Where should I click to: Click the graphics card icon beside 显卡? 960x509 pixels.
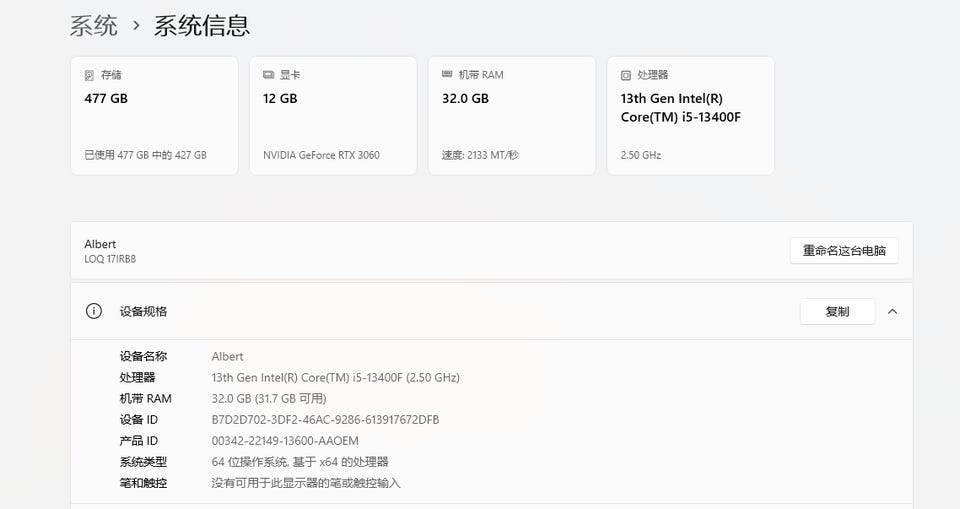pos(268,75)
